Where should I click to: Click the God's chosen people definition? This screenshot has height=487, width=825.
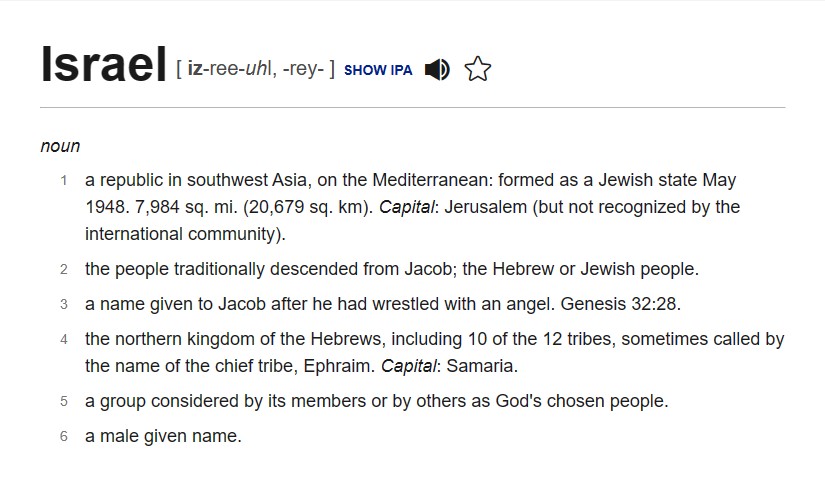[377, 401]
